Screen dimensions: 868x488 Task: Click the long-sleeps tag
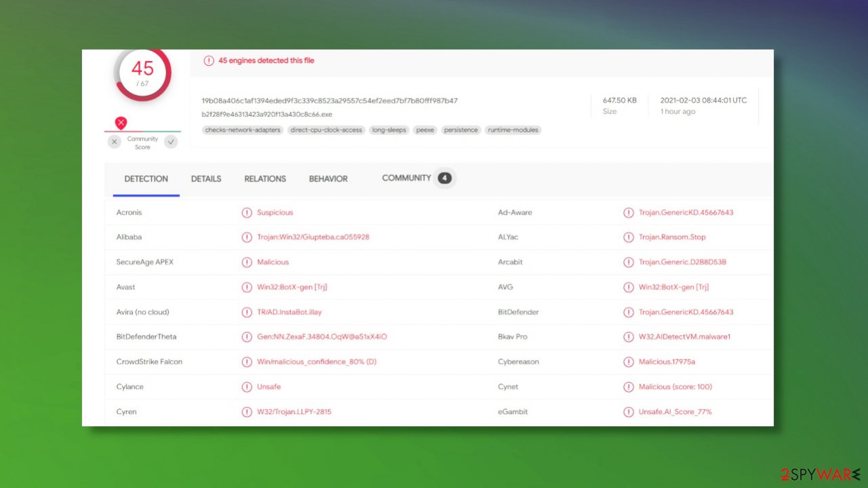389,130
